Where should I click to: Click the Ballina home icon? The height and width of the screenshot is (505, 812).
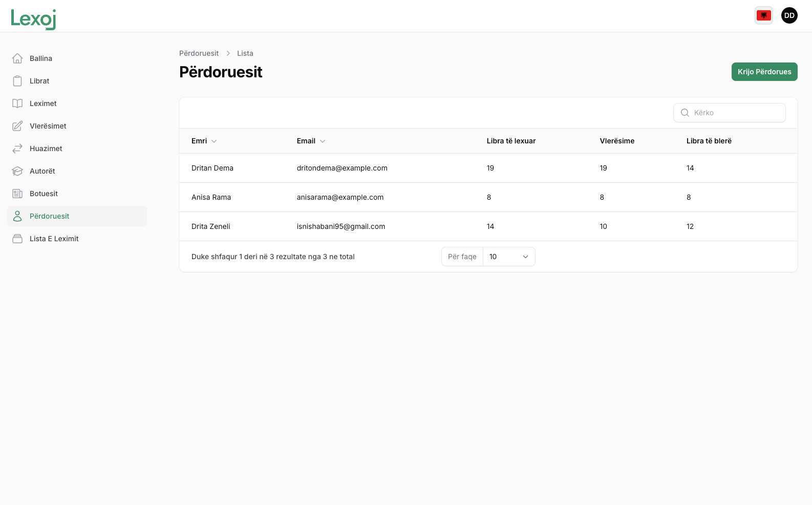(17, 58)
